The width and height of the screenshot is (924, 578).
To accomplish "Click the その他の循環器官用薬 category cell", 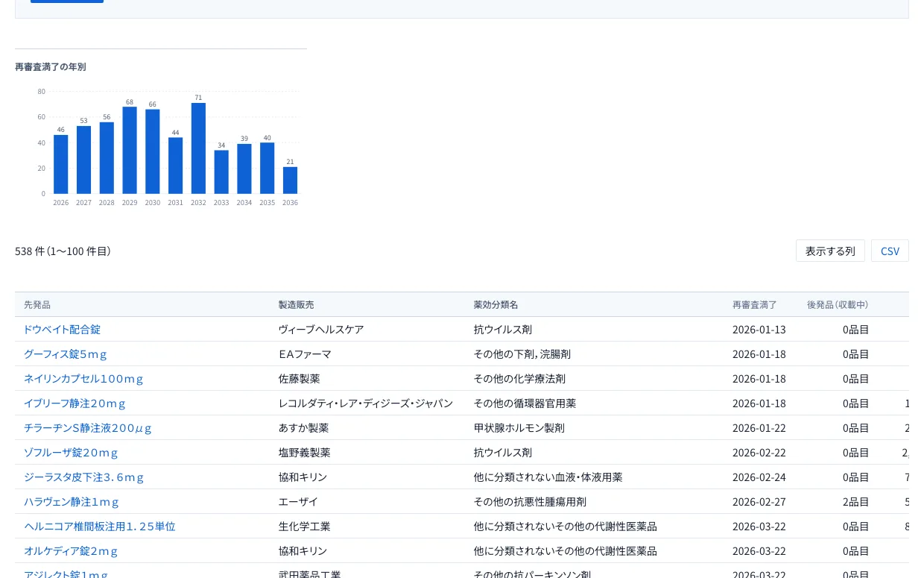I will click(x=525, y=403).
